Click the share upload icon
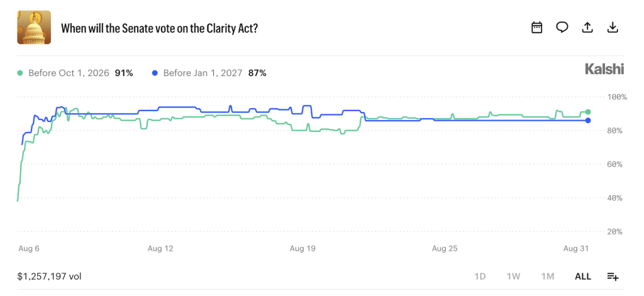The height and width of the screenshot is (296, 644). coord(587,28)
